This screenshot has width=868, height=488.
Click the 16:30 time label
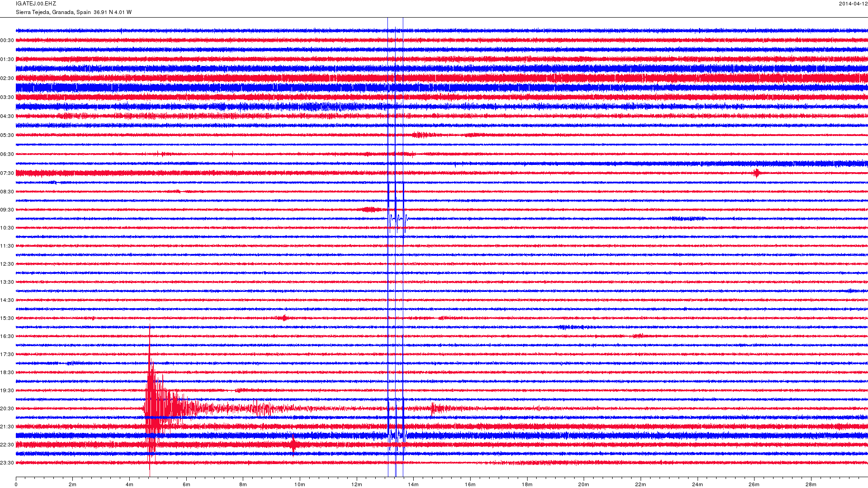click(7, 336)
